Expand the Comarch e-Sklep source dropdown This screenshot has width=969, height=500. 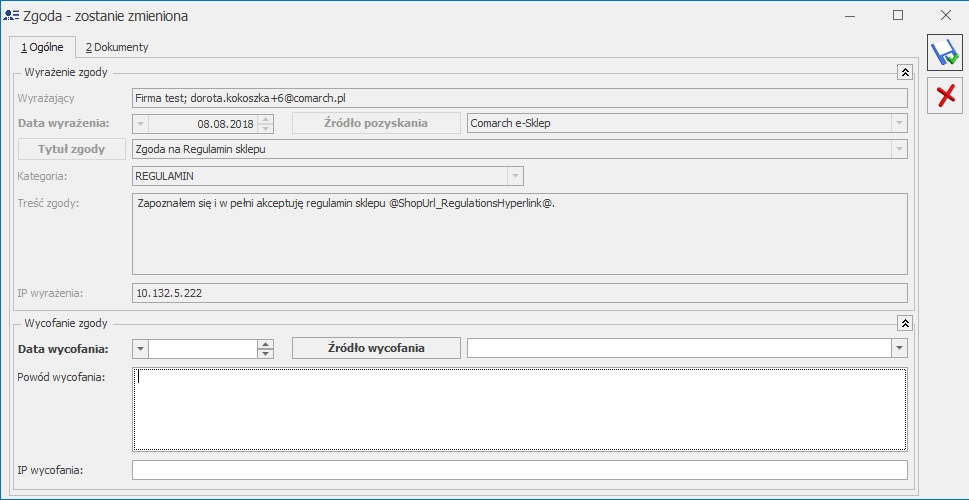[x=899, y=124]
